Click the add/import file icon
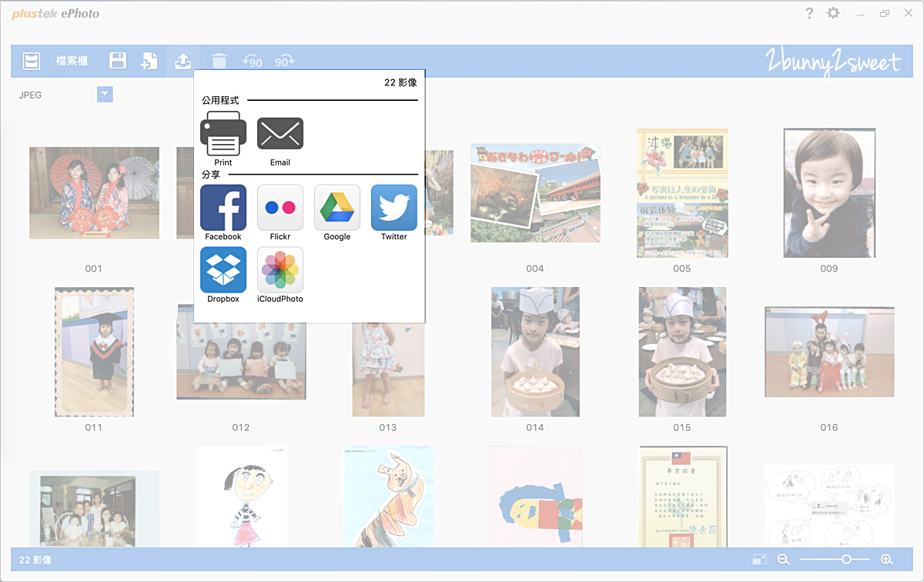The height and width of the screenshot is (582, 924). click(149, 61)
